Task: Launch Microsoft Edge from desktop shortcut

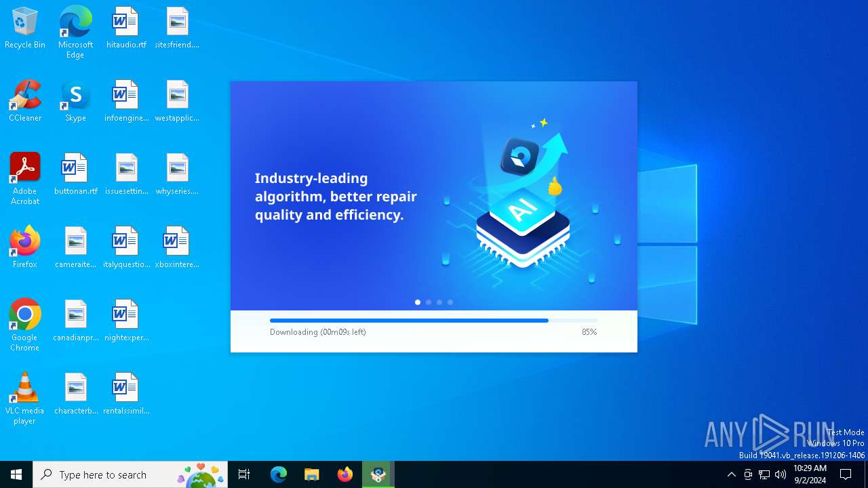Action: click(75, 32)
